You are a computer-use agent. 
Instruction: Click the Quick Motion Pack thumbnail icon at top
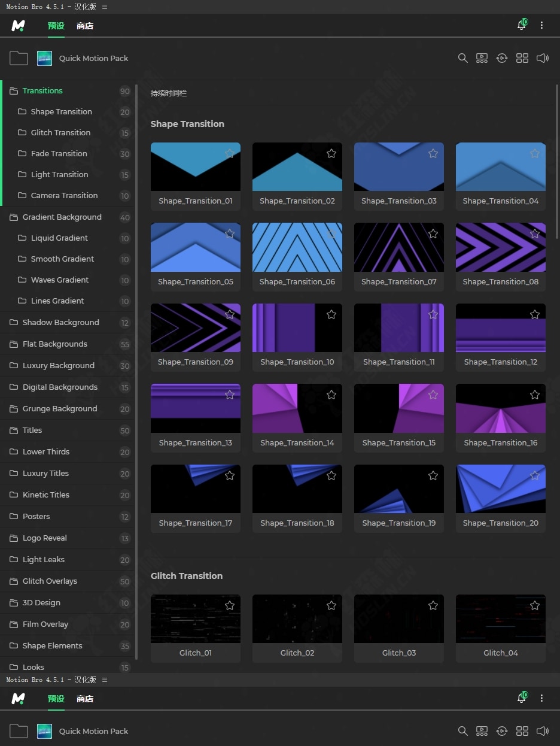click(44, 58)
